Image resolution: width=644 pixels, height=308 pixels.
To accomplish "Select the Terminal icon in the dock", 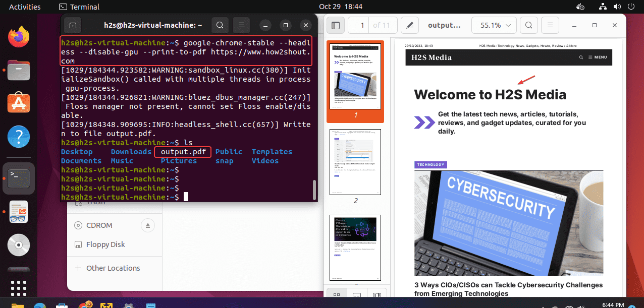I will (x=19, y=178).
